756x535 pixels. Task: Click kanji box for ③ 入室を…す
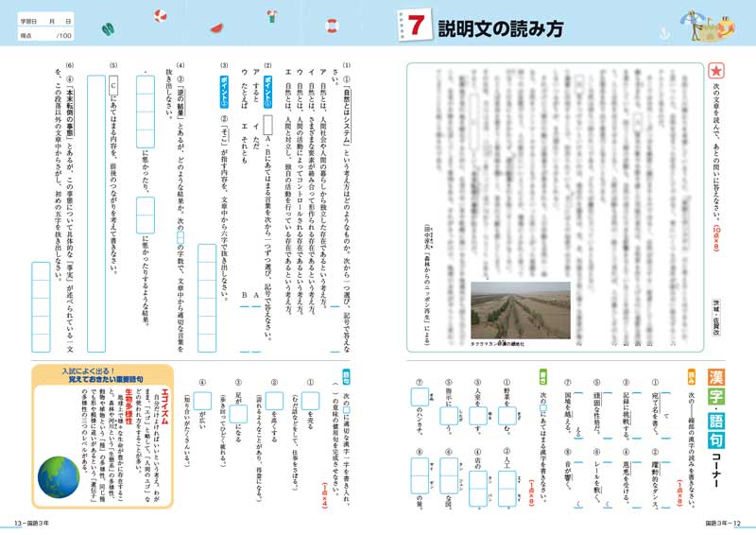tap(478, 416)
